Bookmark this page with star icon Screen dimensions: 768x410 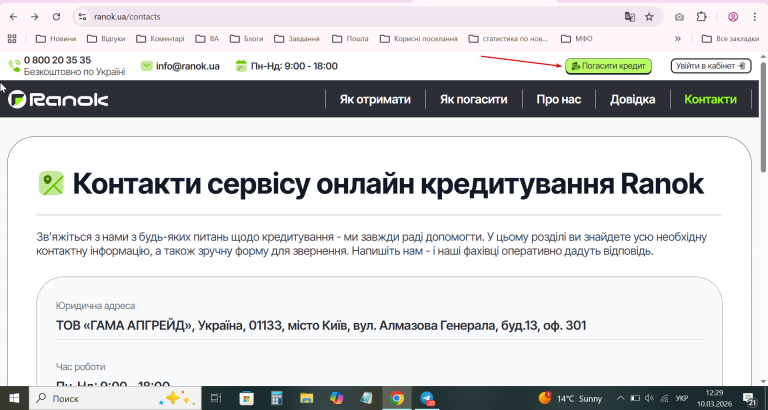point(649,17)
